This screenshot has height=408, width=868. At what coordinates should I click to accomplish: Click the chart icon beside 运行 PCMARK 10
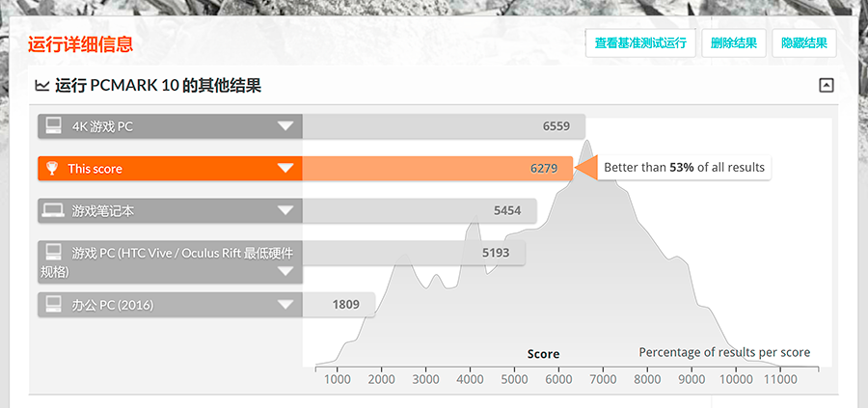coord(42,86)
